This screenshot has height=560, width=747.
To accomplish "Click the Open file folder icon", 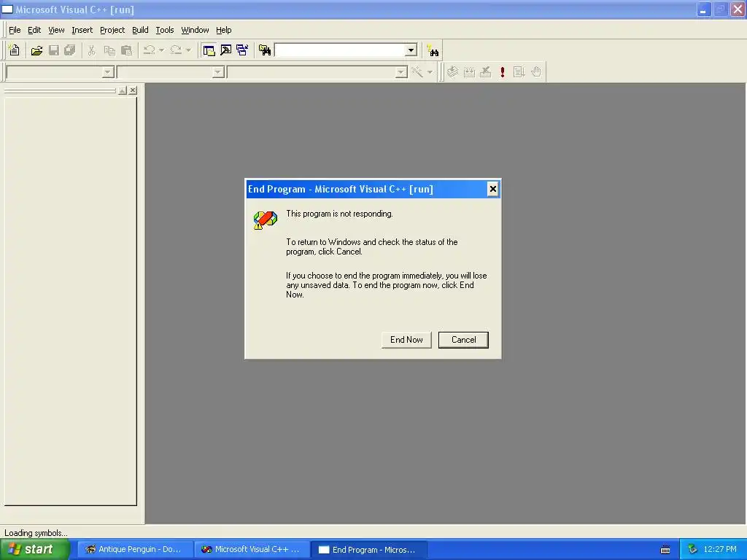I will [36, 50].
